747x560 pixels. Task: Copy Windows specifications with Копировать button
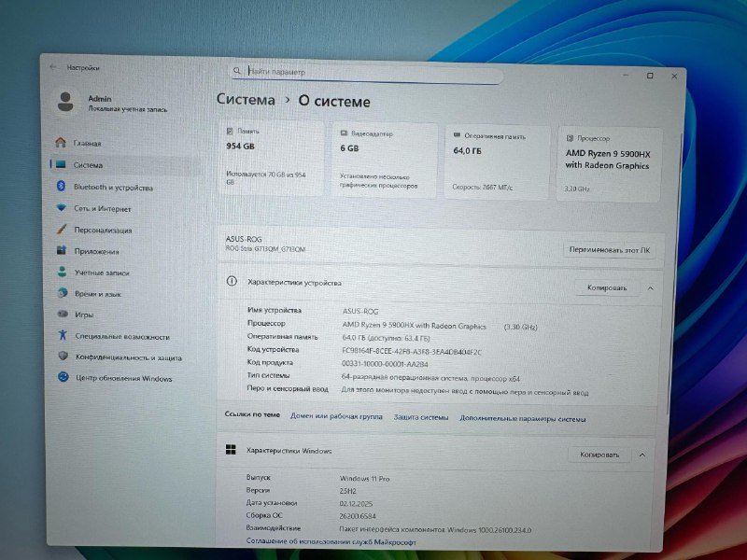pos(599,455)
